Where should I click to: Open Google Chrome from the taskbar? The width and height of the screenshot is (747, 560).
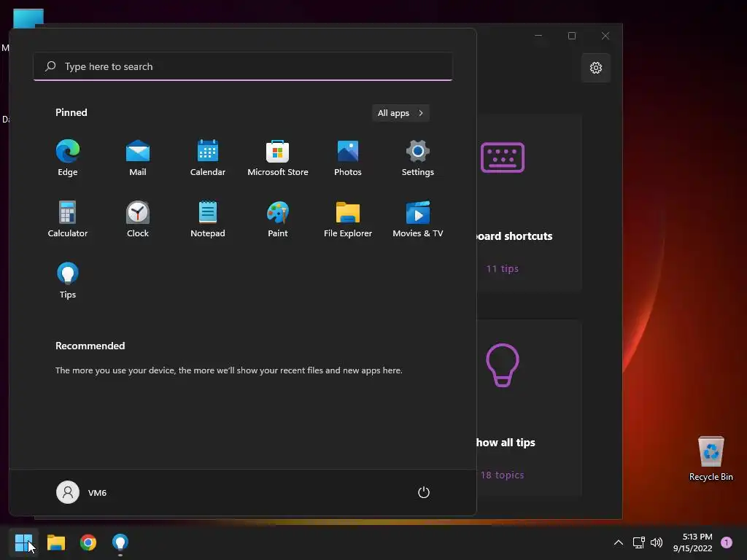pyautogui.click(x=88, y=542)
